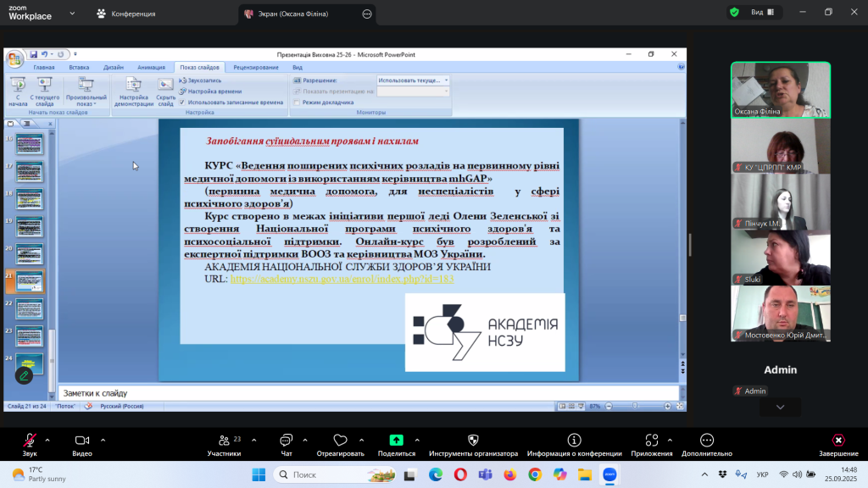Open the Zoom Chat panel
868x488 pixels.
(x=285, y=441)
